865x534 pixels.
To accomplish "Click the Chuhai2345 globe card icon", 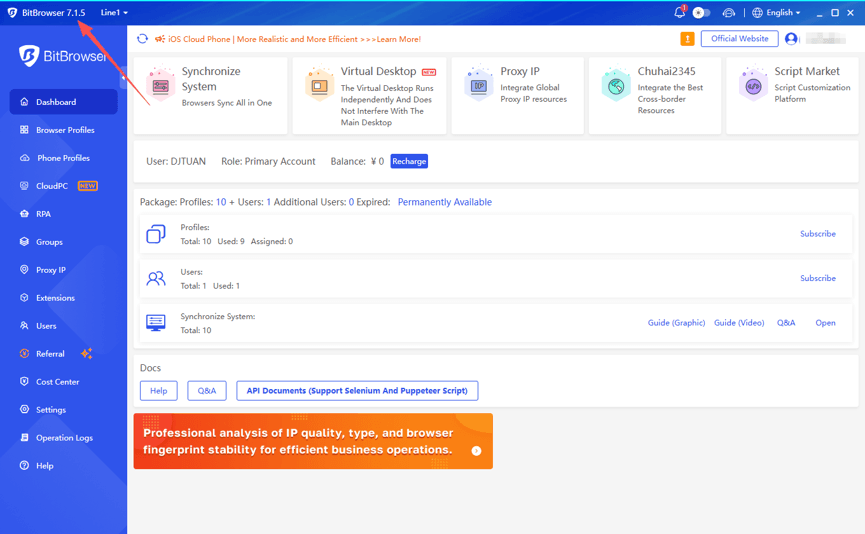I will (616, 85).
